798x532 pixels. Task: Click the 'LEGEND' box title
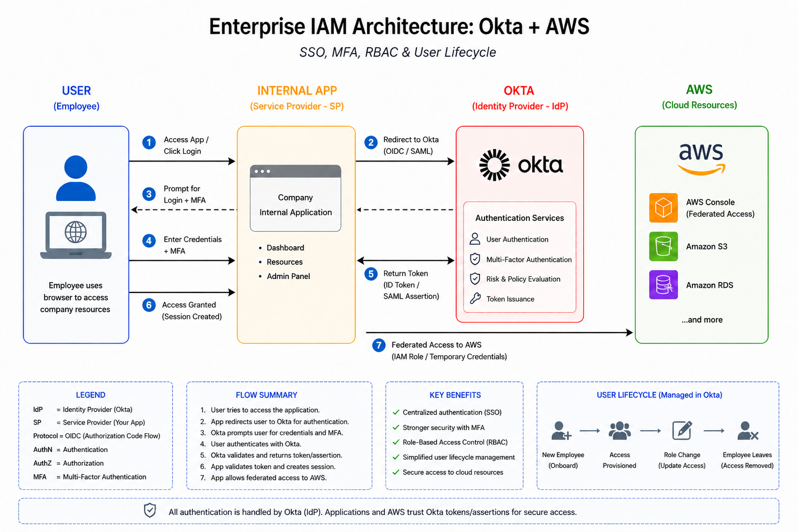click(x=90, y=395)
